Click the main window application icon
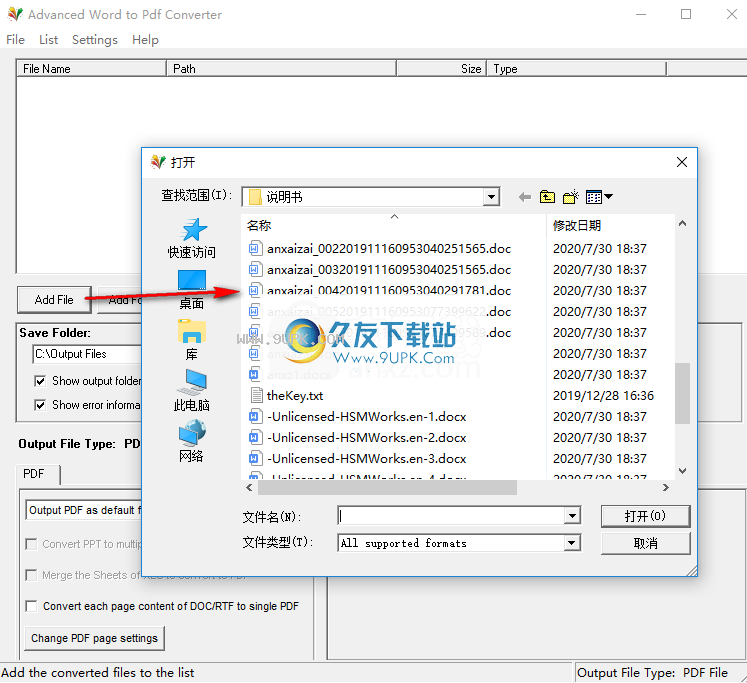Viewport: 747px width, 683px height. click(15, 14)
